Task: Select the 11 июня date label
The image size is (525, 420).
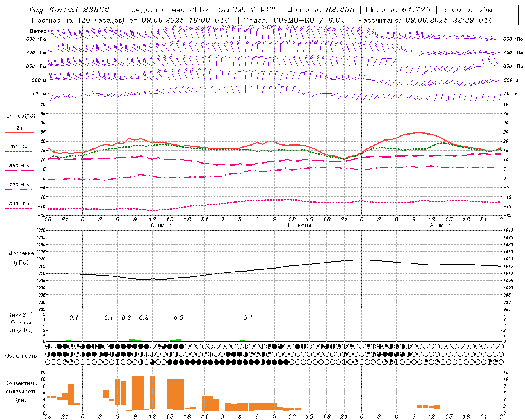Action: (299, 226)
